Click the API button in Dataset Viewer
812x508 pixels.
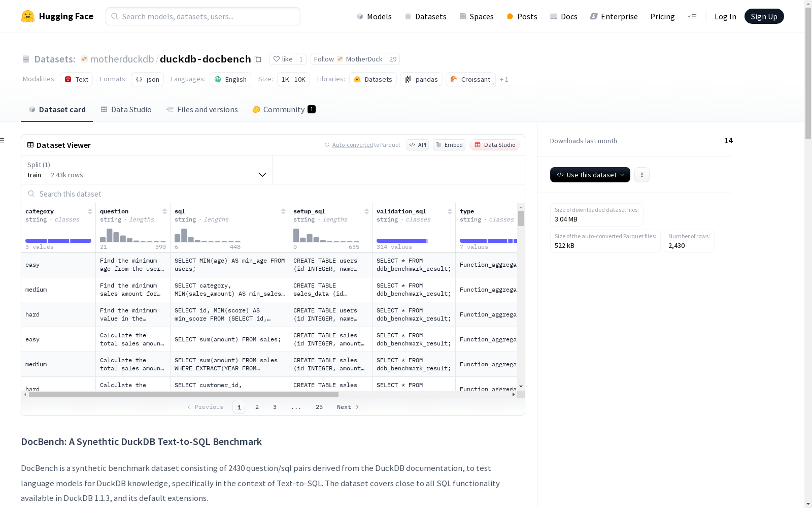tap(418, 145)
